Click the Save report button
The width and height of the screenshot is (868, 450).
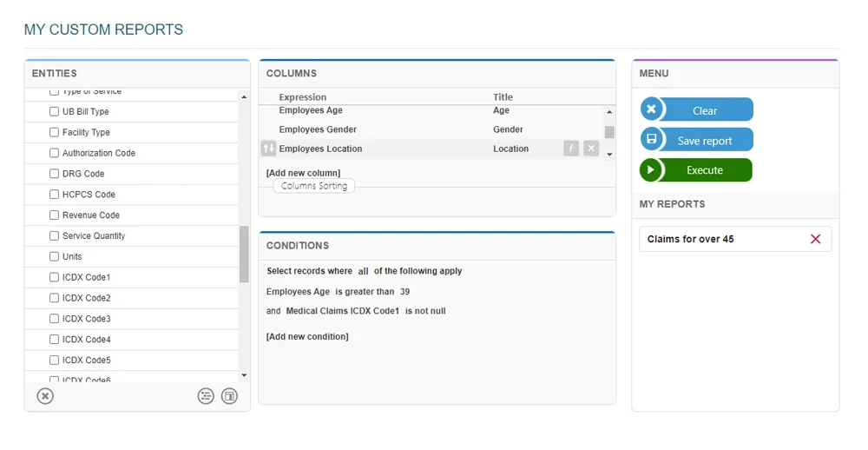click(704, 141)
